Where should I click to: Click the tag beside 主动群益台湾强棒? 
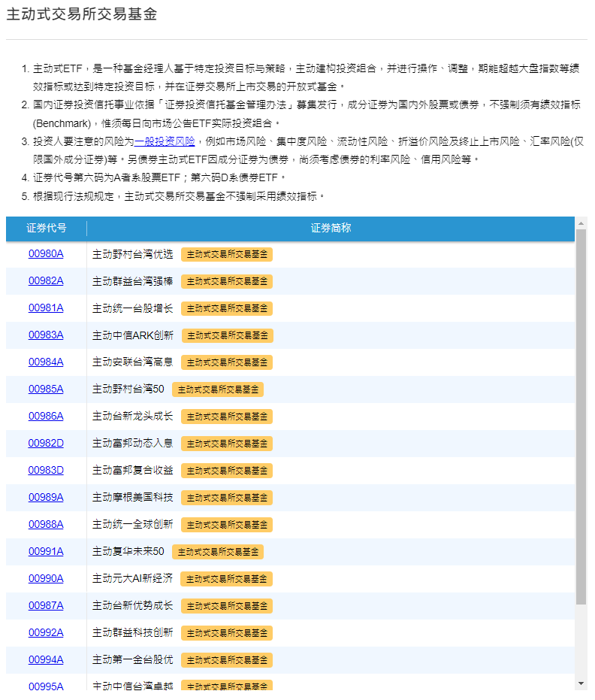click(227, 282)
